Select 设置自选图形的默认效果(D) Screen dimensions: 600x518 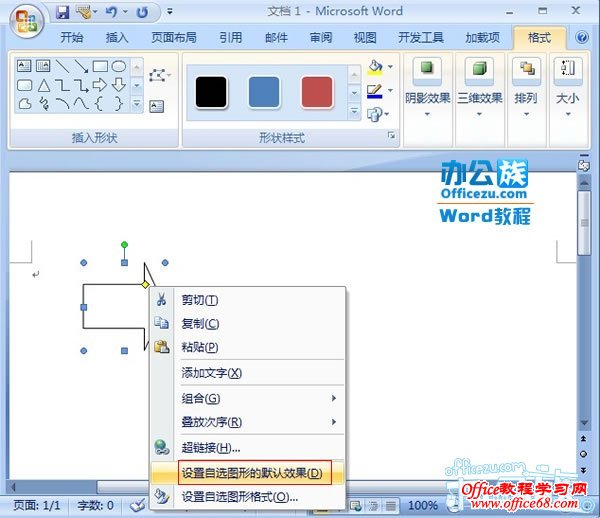248,473
